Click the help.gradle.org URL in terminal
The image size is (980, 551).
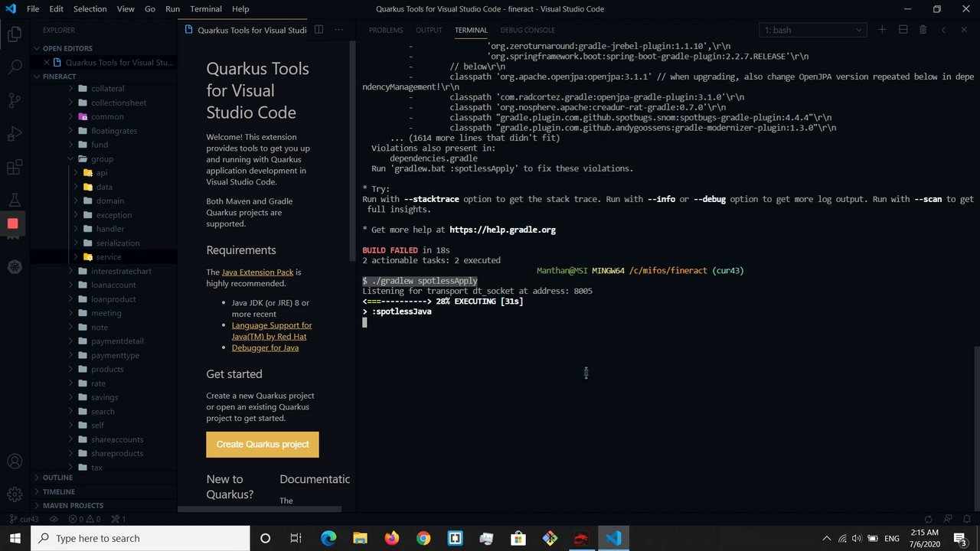(x=502, y=230)
